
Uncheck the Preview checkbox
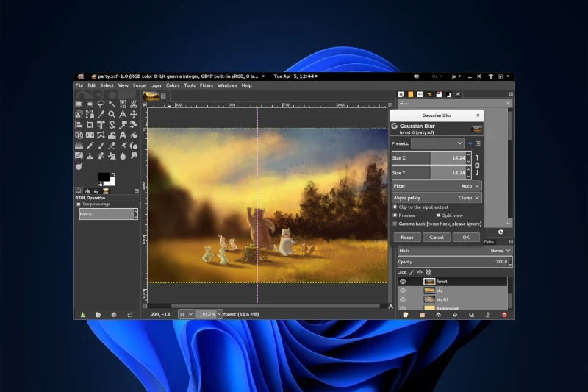pyautogui.click(x=395, y=215)
